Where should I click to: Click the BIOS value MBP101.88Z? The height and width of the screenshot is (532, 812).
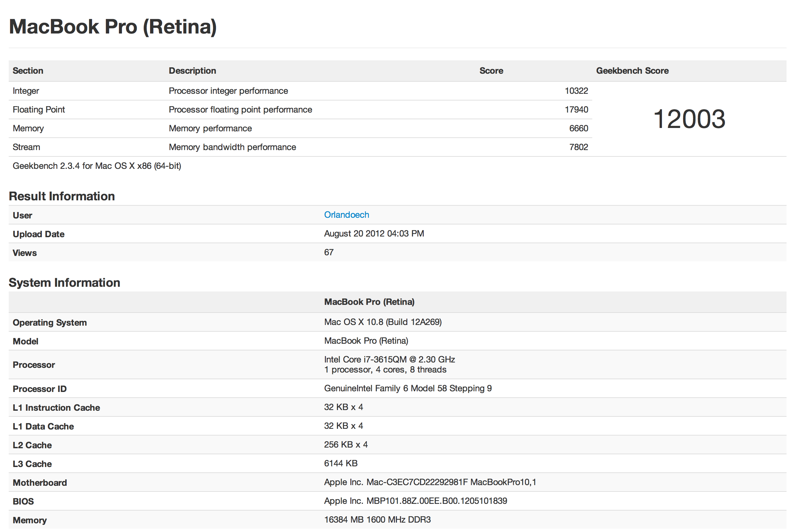[416, 501]
